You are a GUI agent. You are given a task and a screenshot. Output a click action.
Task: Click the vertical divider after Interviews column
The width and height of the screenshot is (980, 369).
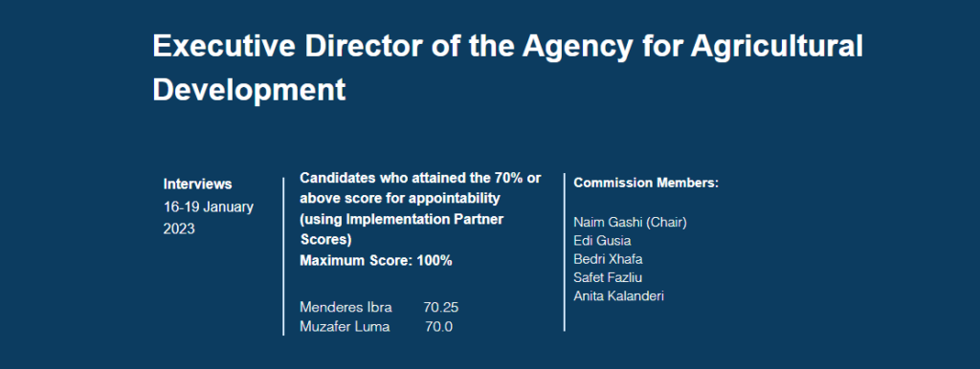[x=283, y=256]
